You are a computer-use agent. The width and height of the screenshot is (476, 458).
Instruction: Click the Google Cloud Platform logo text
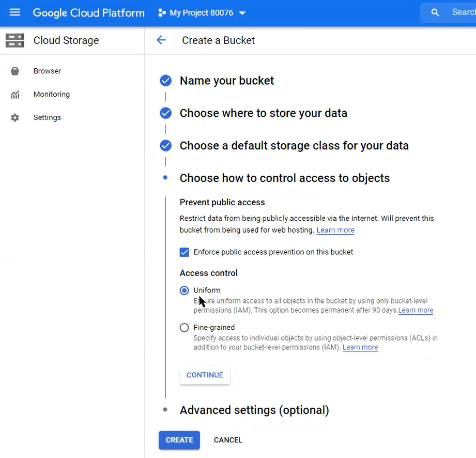pyautogui.click(x=89, y=13)
